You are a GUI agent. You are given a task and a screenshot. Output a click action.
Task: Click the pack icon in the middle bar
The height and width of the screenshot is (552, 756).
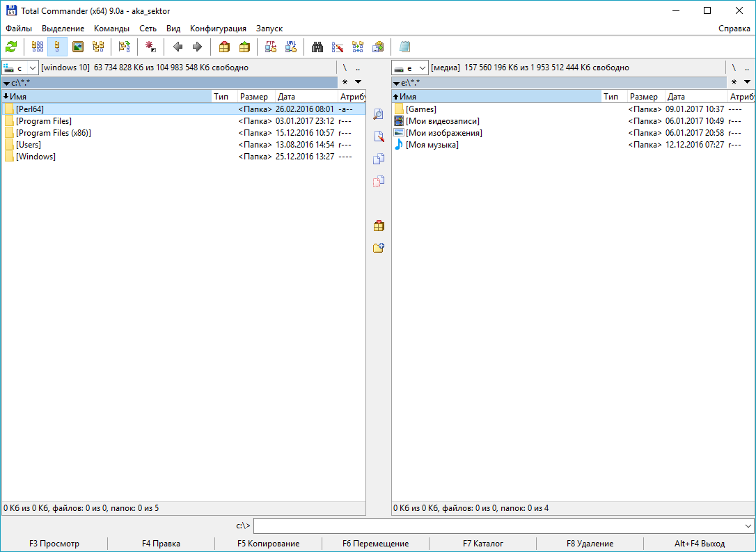(x=379, y=225)
